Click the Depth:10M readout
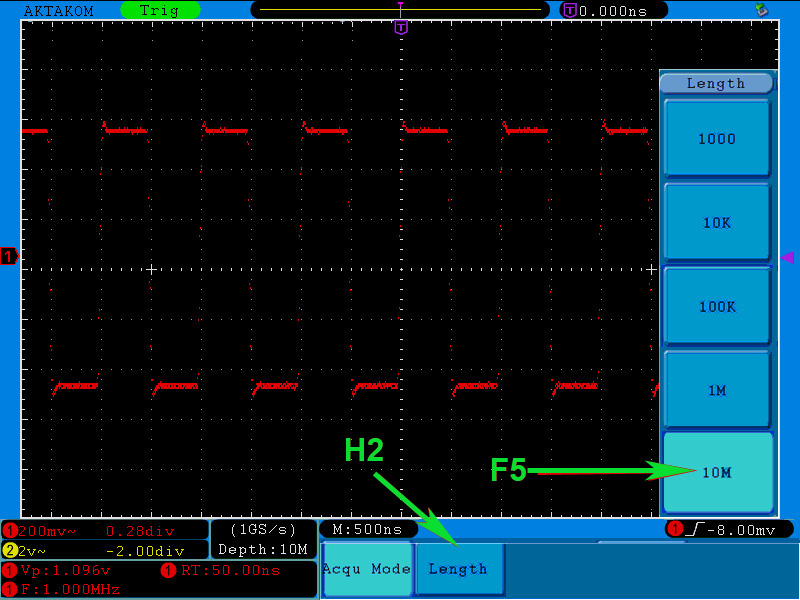Image resolution: width=800 pixels, height=600 pixels. tap(263, 549)
